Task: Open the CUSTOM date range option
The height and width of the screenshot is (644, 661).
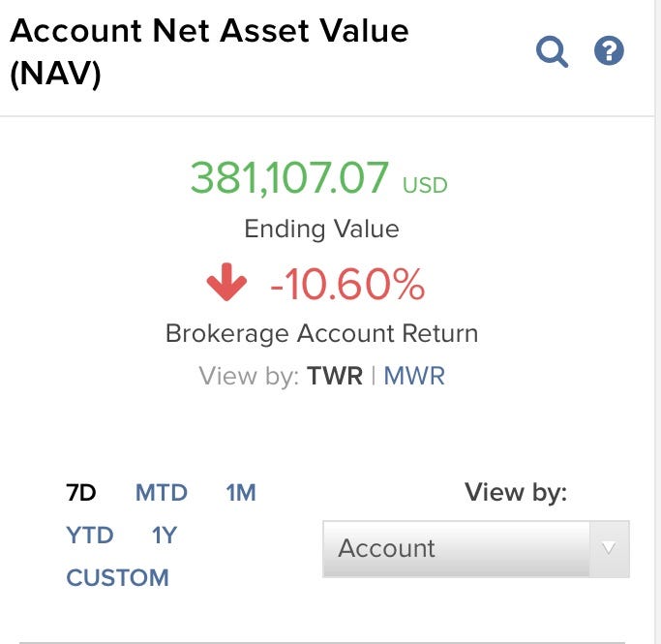Action: pyautogui.click(x=117, y=578)
